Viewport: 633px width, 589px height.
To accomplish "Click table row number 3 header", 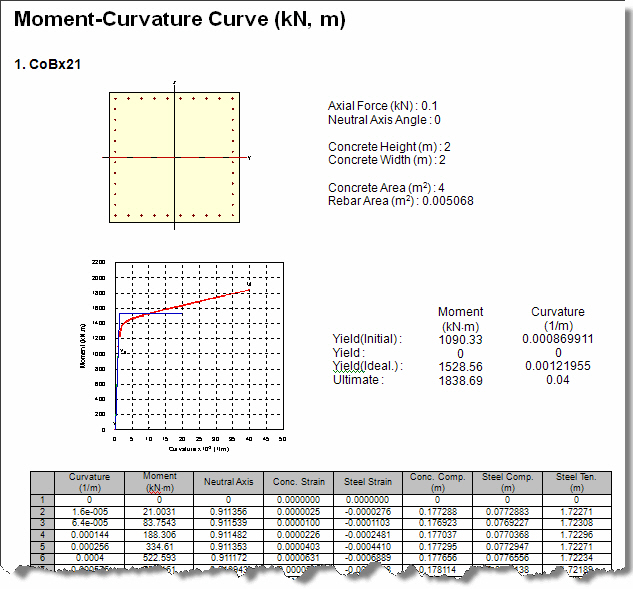I will coord(42,522).
